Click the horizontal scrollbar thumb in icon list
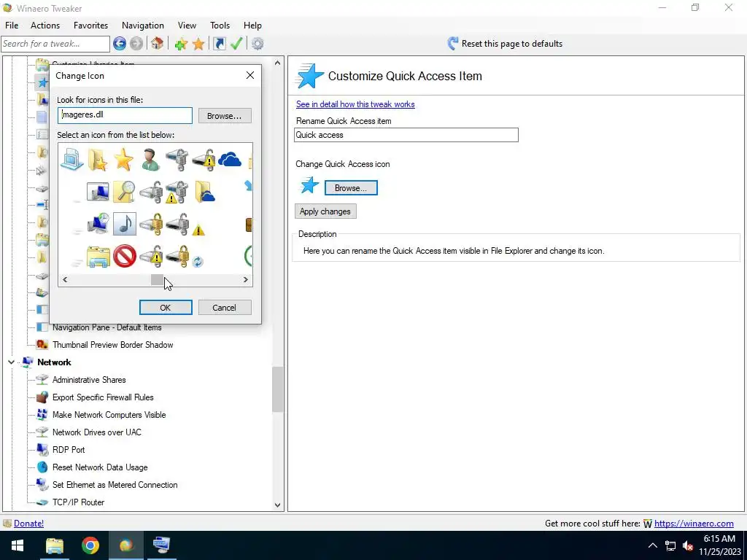747x560 pixels. [x=157, y=280]
